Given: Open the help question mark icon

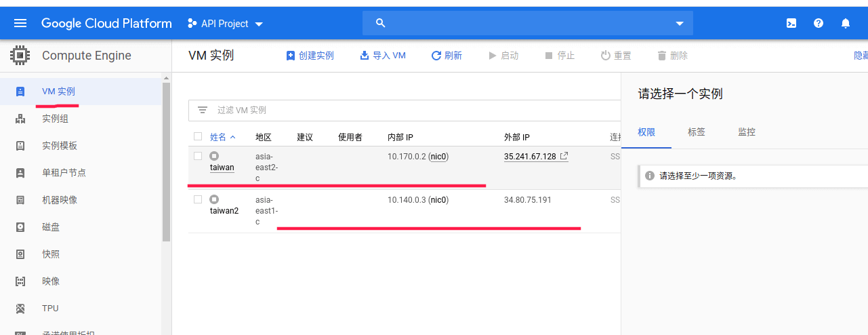Looking at the screenshot, I should 819,23.
